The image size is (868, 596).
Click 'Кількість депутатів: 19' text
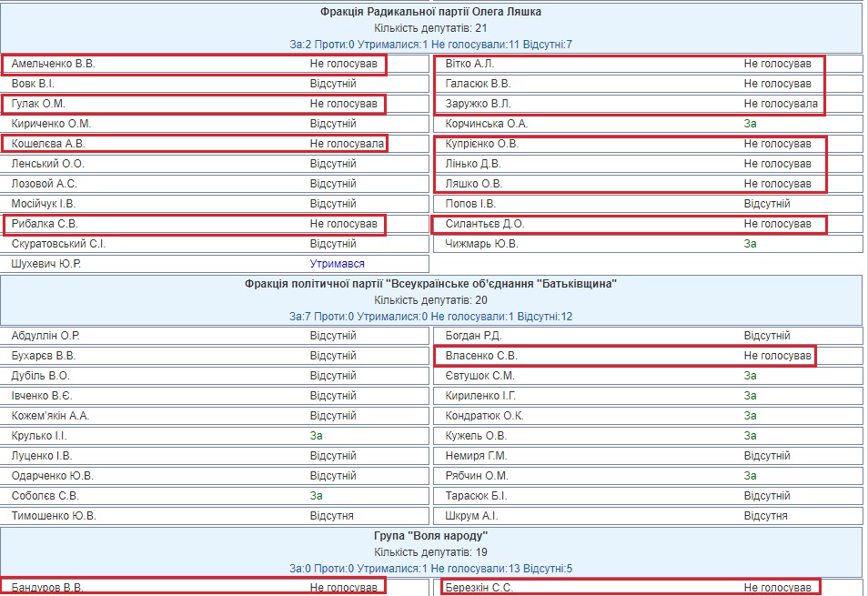(431, 552)
